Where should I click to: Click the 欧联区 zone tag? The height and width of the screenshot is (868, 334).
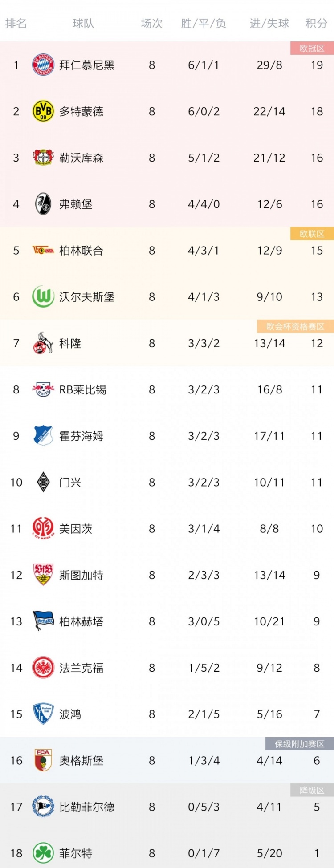(x=312, y=234)
